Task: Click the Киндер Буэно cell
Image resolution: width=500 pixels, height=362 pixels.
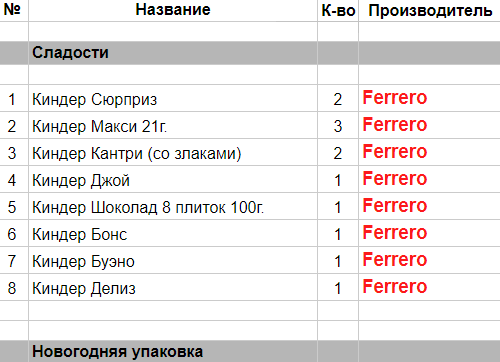Action: 173,261
